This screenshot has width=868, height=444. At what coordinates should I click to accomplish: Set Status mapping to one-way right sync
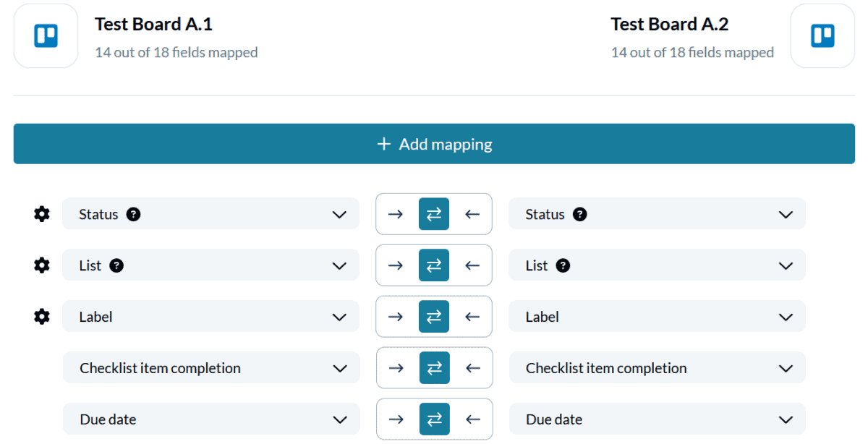[x=396, y=214]
